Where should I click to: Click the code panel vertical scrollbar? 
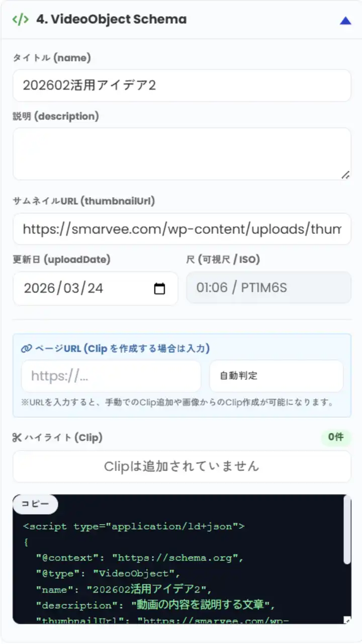click(x=347, y=530)
